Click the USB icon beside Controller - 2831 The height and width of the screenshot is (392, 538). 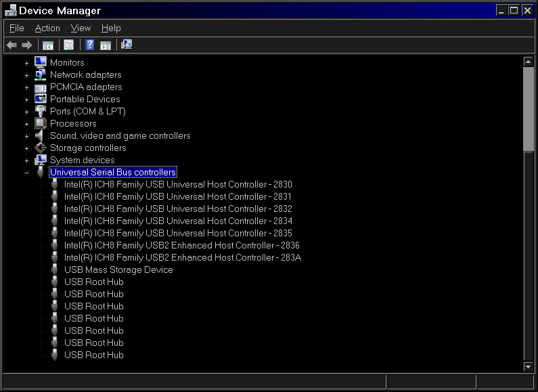coord(55,197)
